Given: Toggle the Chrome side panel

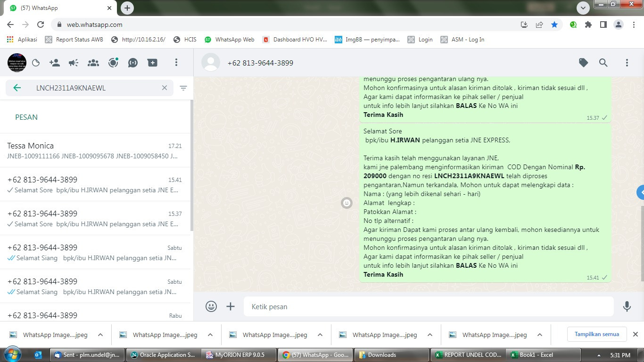Looking at the screenshot, I should (x=603, y=25).
